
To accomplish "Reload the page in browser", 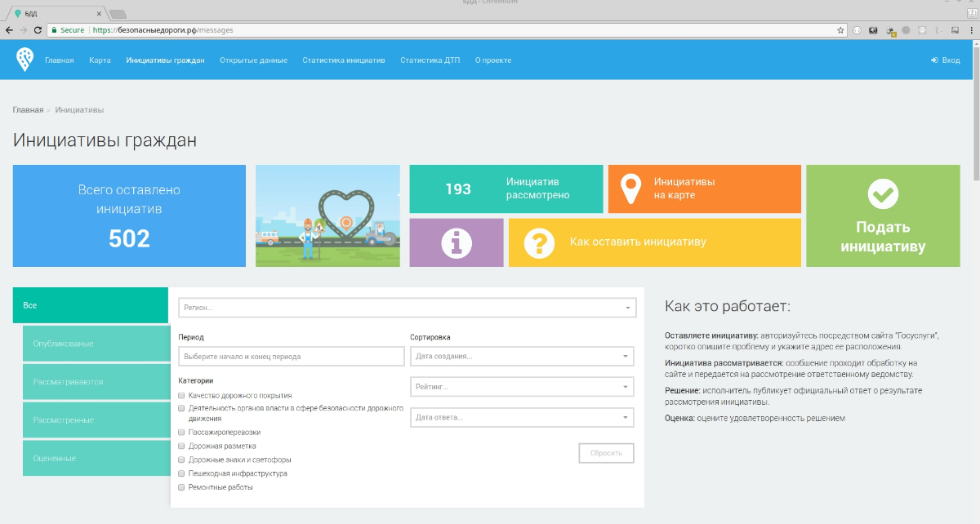I will click(x=38, y=30).
